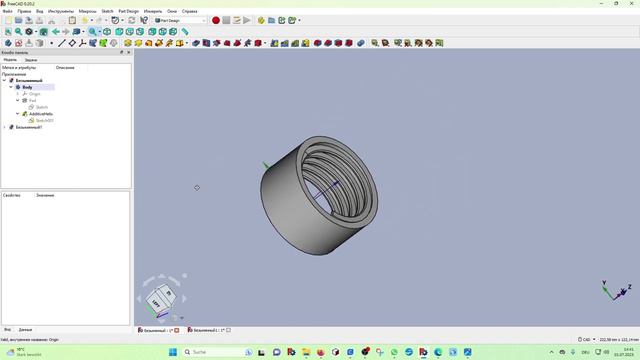The image size is (640, 360).
Task: Click the Datum line tool icon
Action: coord(62,43)
